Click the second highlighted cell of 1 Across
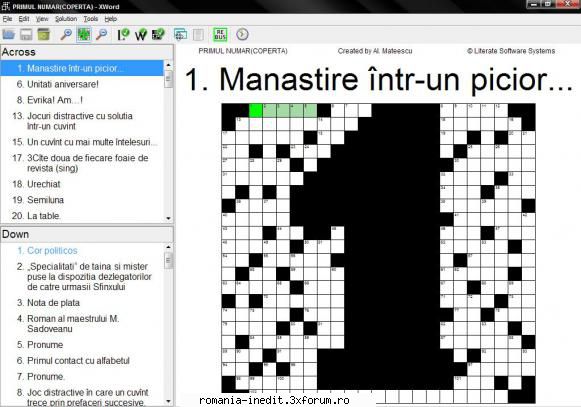This screenshot has height=407, width=581. point(269,110)
